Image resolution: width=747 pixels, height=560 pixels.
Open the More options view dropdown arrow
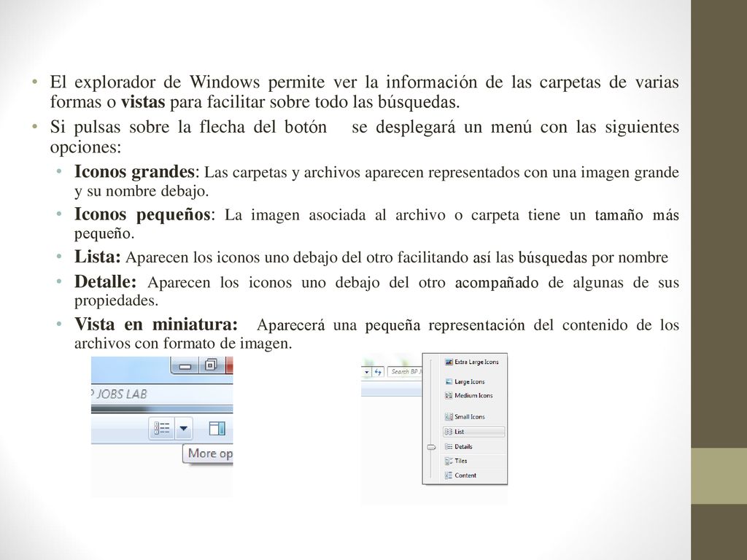point(183,428)
